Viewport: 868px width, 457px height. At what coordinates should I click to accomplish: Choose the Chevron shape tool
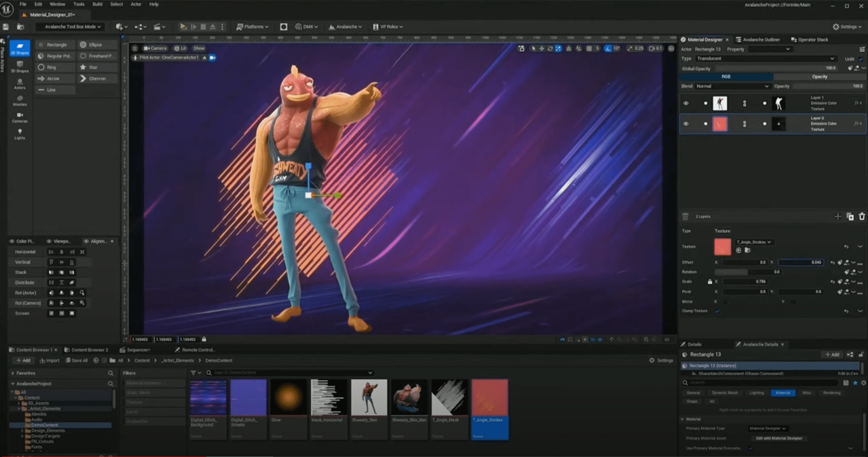coord(96,78)
